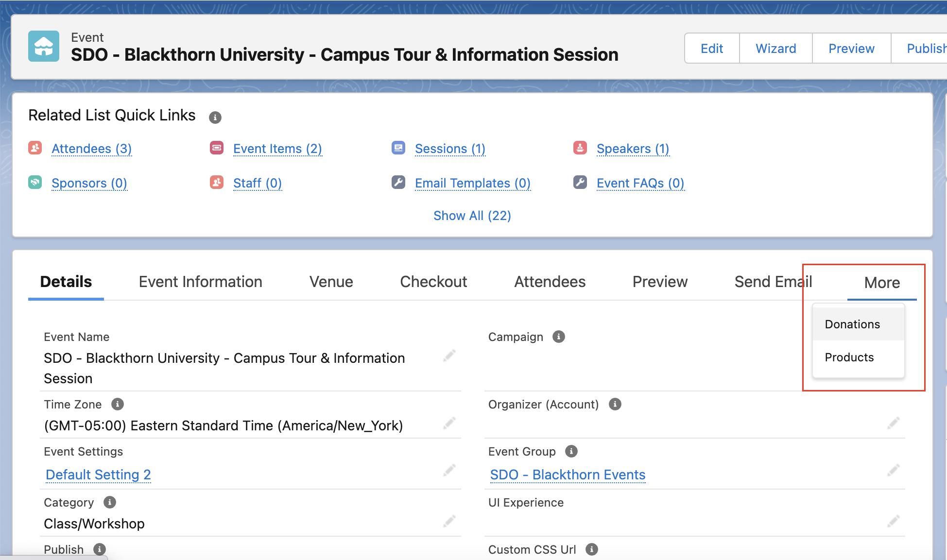
Task: Click pencil icon to edit Category field
Action: pos(449,521)
